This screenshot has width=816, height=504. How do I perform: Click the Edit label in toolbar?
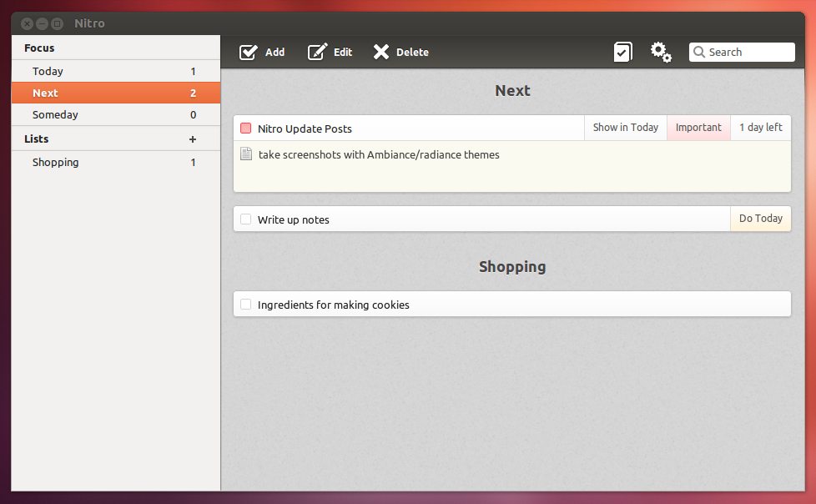(343, 52)
